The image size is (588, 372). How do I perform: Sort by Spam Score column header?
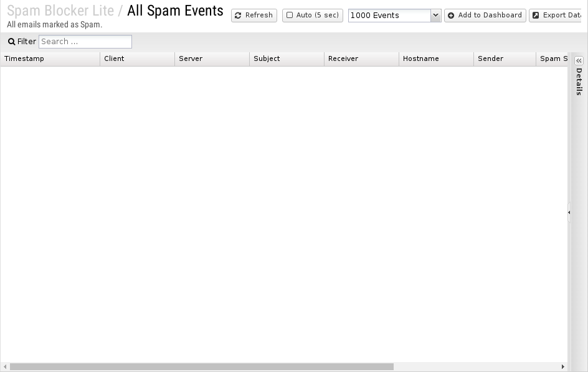pos(552,59)
